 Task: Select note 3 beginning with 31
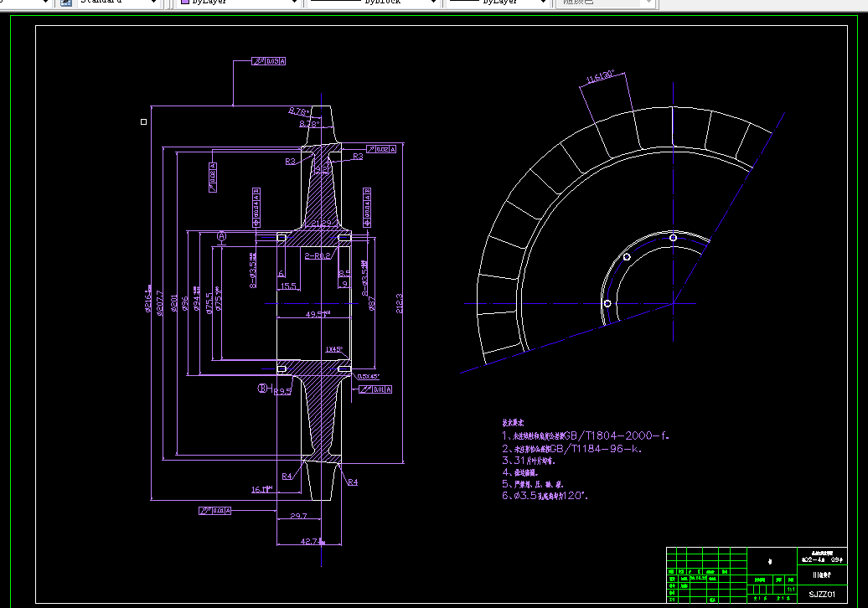click(x=529, y=461)
